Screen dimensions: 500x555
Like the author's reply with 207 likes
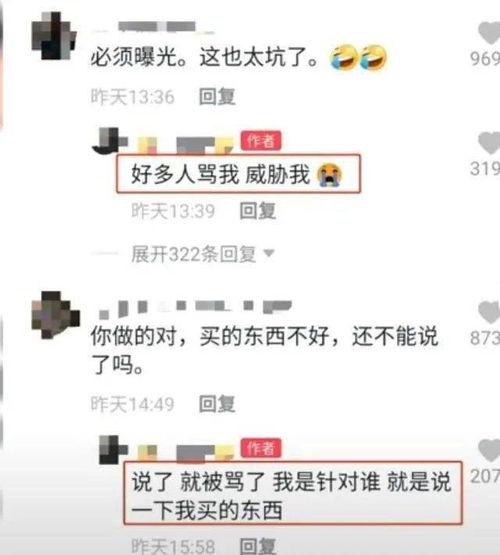point(490,451)
